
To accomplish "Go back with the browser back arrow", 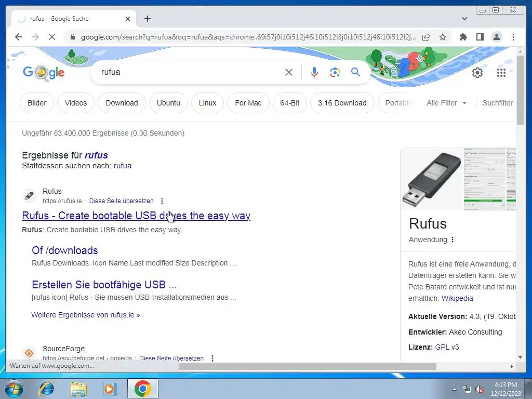I will [19, 37].
